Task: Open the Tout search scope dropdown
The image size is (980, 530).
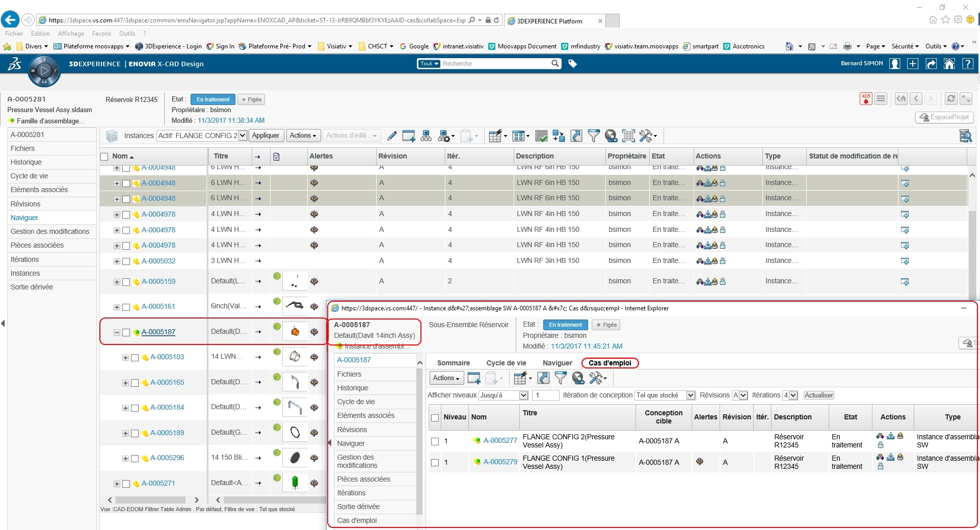Action: (429, 64)
